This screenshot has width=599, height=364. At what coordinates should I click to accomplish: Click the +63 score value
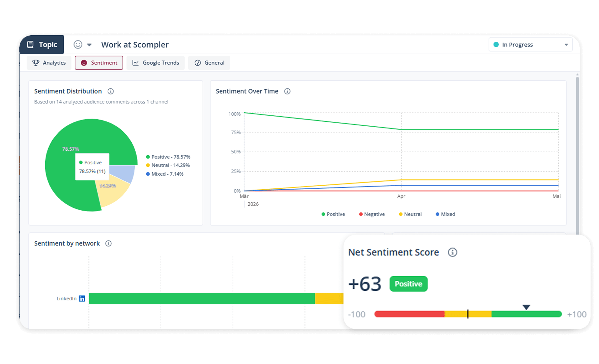pyautogui.click(x=365, y=284)
